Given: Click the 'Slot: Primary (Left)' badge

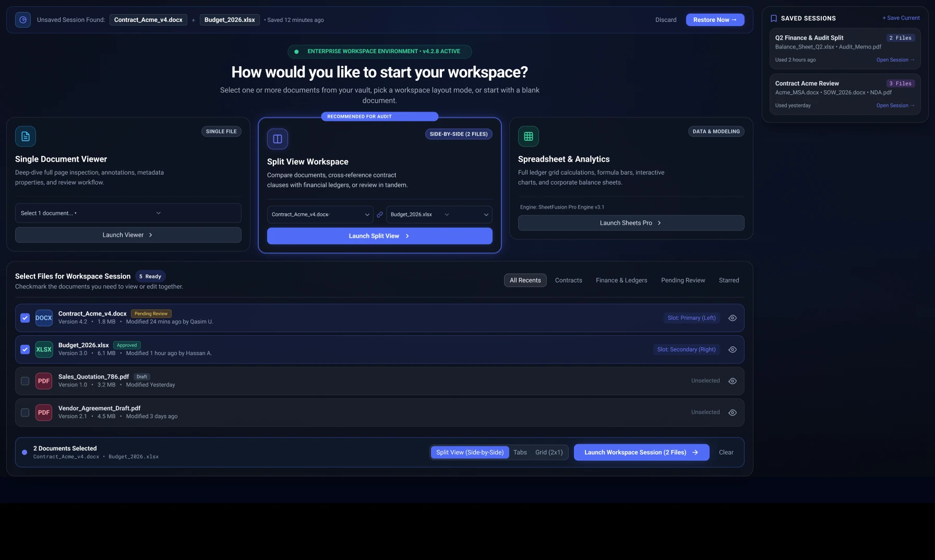Looking at the screenshot, I should tap(692, 318).
